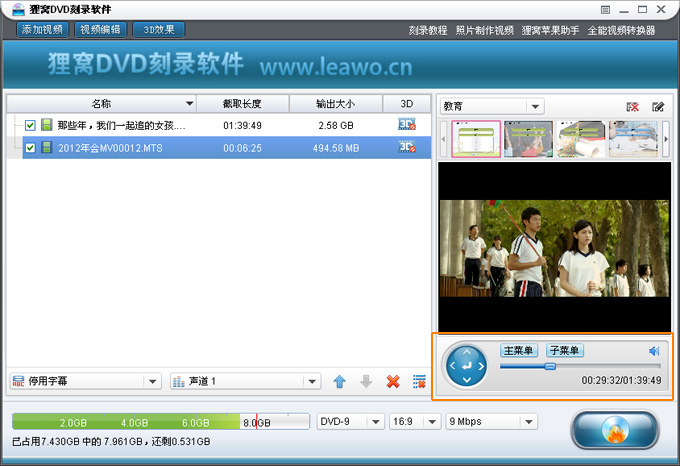Click the film icon of 那些年 row
The image size is (680, 466).
click(46, 125)
